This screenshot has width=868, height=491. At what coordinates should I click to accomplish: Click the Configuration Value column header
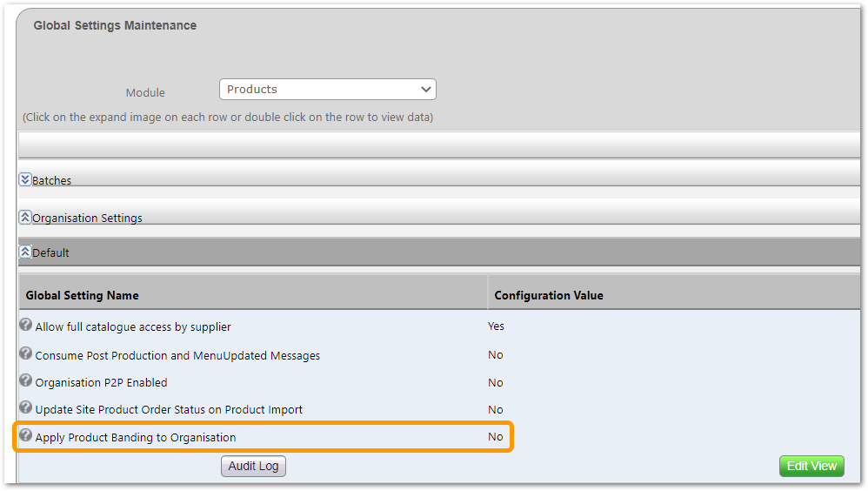549,295
